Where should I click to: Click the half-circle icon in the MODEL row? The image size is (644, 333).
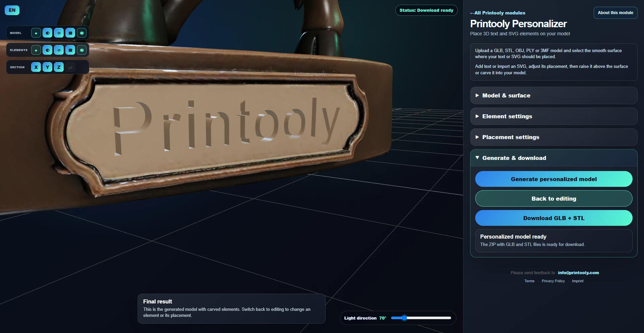coord(47,33)
